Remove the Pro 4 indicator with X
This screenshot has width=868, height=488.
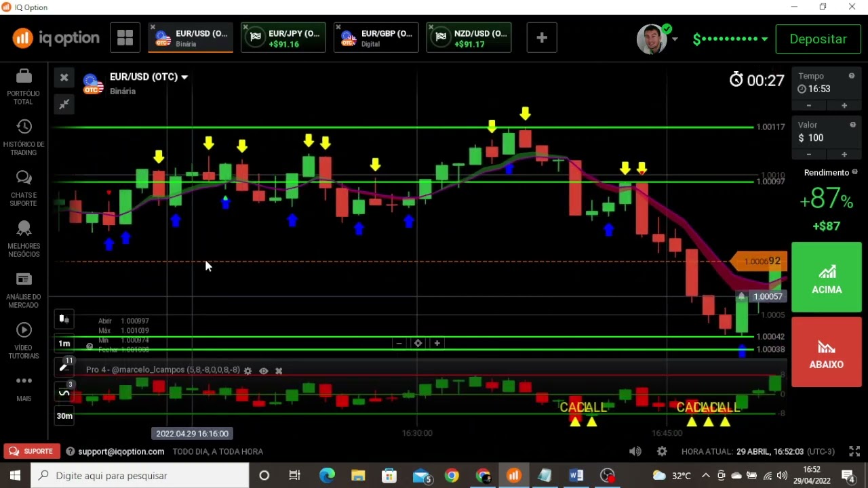click(279, 371)
